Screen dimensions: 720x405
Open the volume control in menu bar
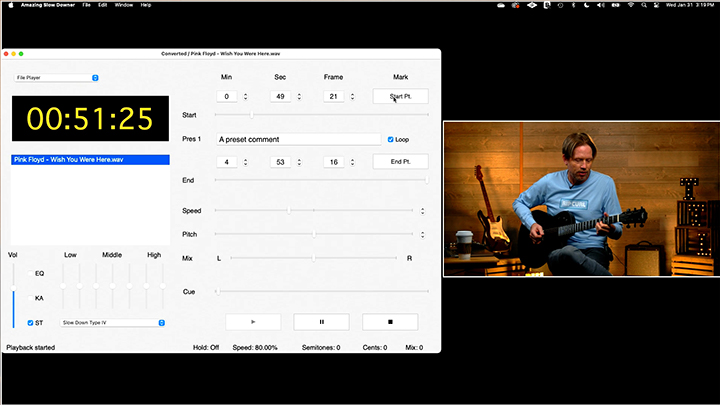600,5
